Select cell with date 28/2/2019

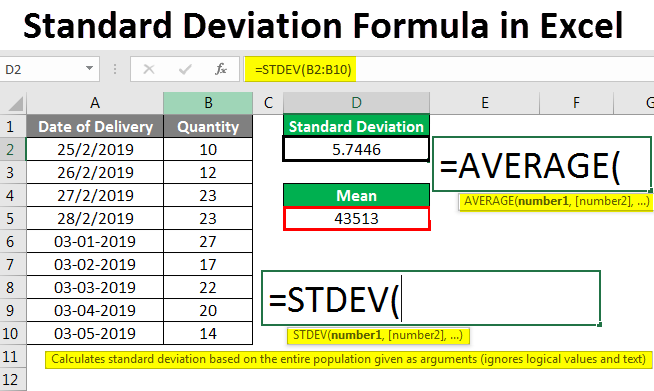click(95, 218)
